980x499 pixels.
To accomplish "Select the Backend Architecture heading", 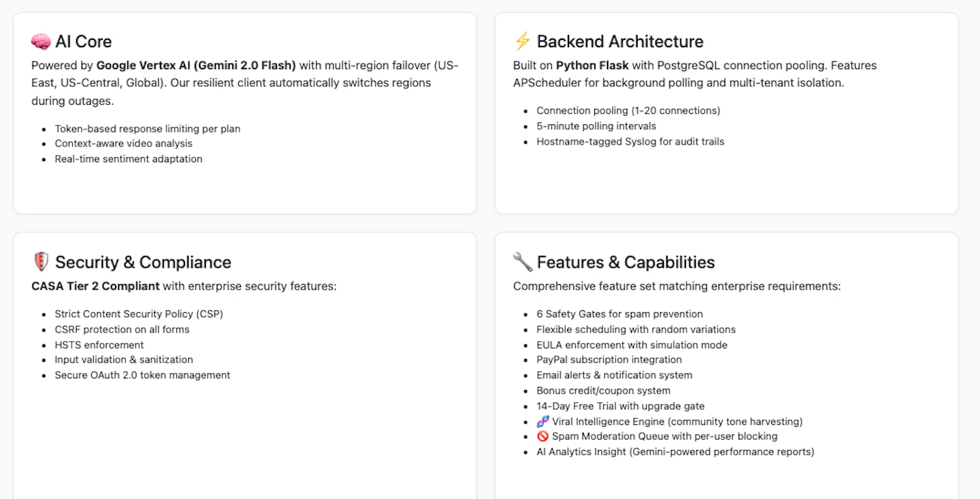I will (x=620, y=42).
